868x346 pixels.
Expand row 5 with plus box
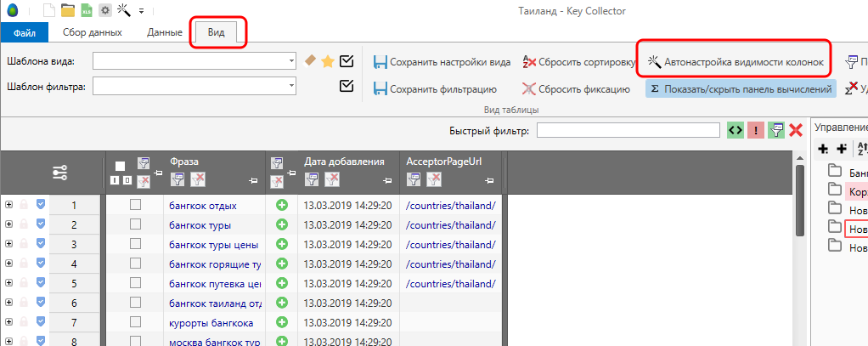pyautogui.click(x=8, y=283)
